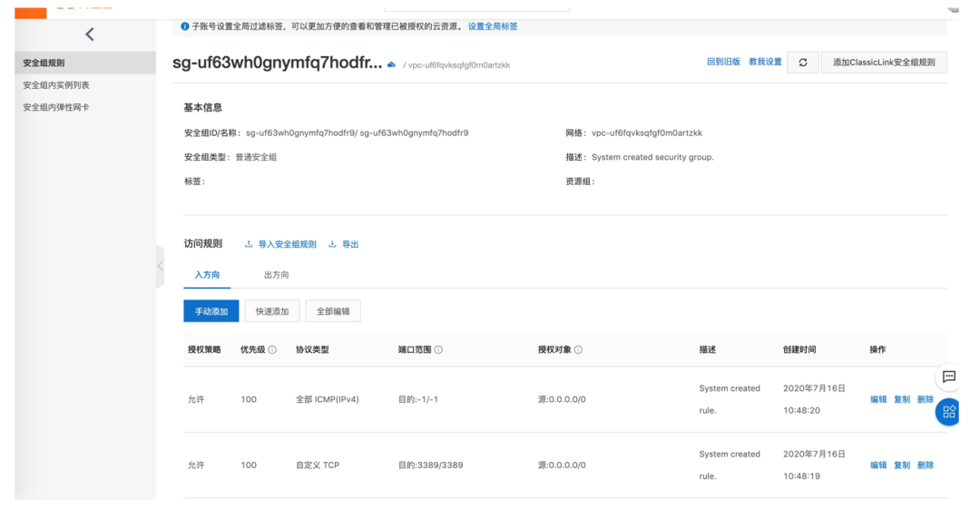Click 复制 for the ICMP(IPv4) rule
The height and width of the screenshot is (509, 980).
[x=902, y=399]
